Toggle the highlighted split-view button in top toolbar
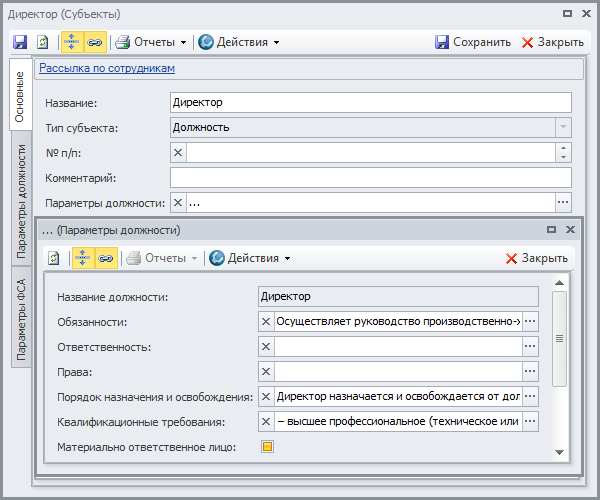 pyautogui.click(x=72, y=42)
